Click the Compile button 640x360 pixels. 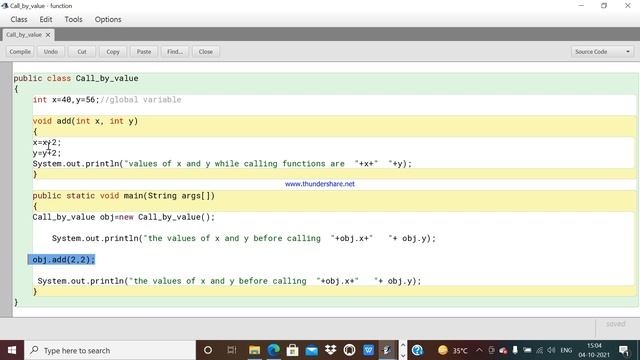(x=20, y=52)
